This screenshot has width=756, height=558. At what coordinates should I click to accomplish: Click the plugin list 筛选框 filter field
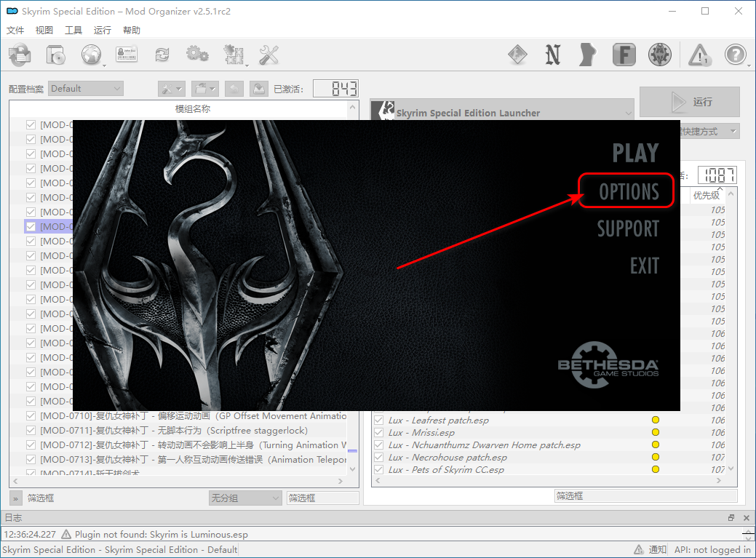coord(645,496)
